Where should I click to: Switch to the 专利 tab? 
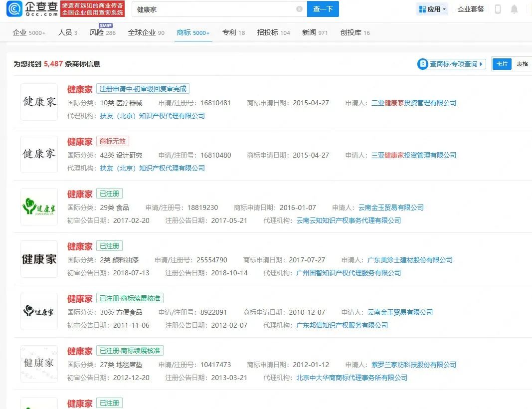(x=233, y=32)
